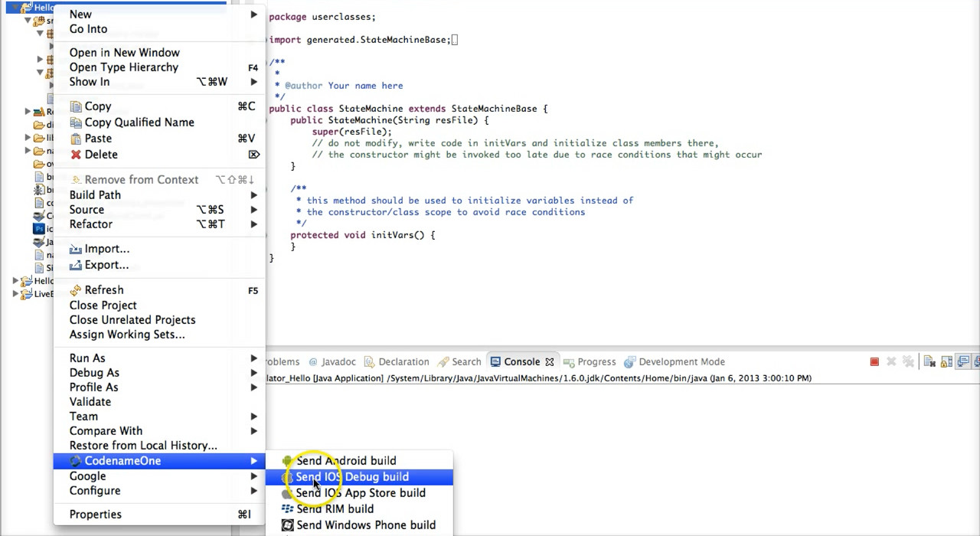The image size is (980, 536).
Task: Open the Export… wizard entry
Action: click(159, 265)
